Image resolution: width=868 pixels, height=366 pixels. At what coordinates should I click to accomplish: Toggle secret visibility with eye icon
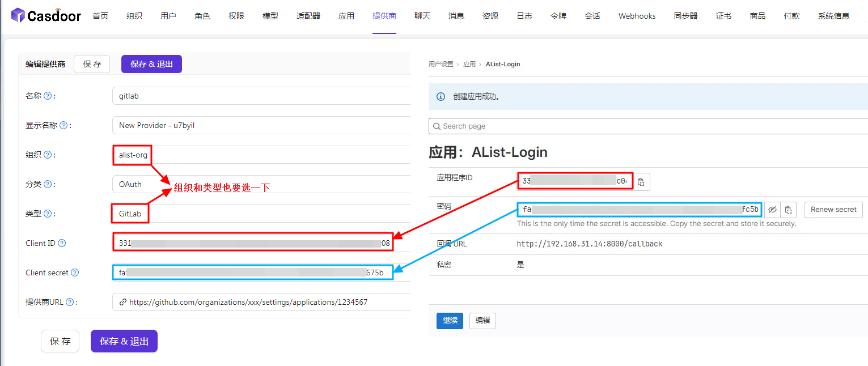(772, 210)
